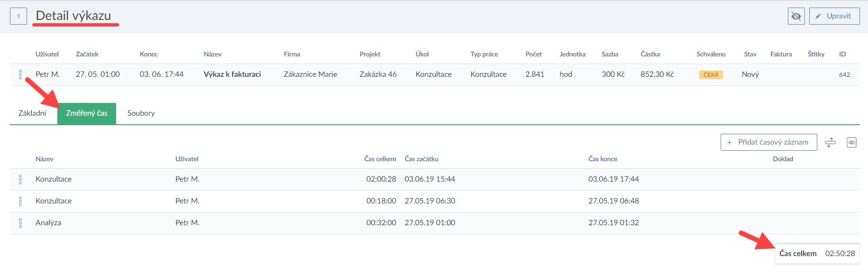Click the back arrow beside Detail výkazu
This screenshot has height=276, width=868.
pyautogui.click(x=18, y=16)
